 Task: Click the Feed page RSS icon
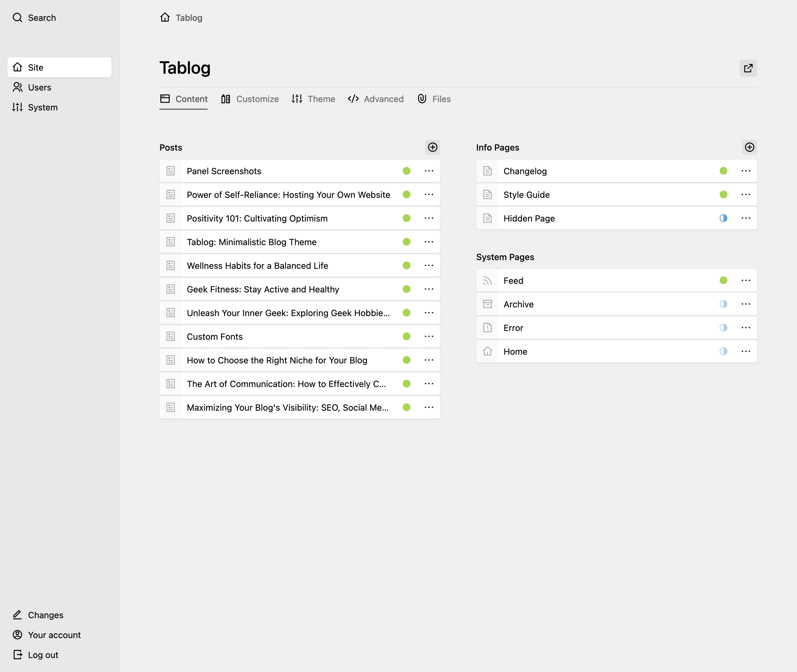[487, 281]
